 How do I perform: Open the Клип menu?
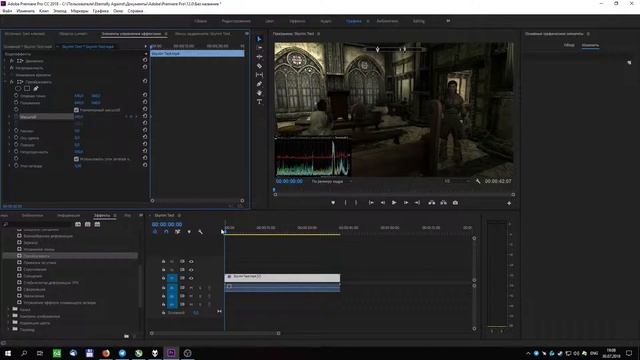coord(44,11)
